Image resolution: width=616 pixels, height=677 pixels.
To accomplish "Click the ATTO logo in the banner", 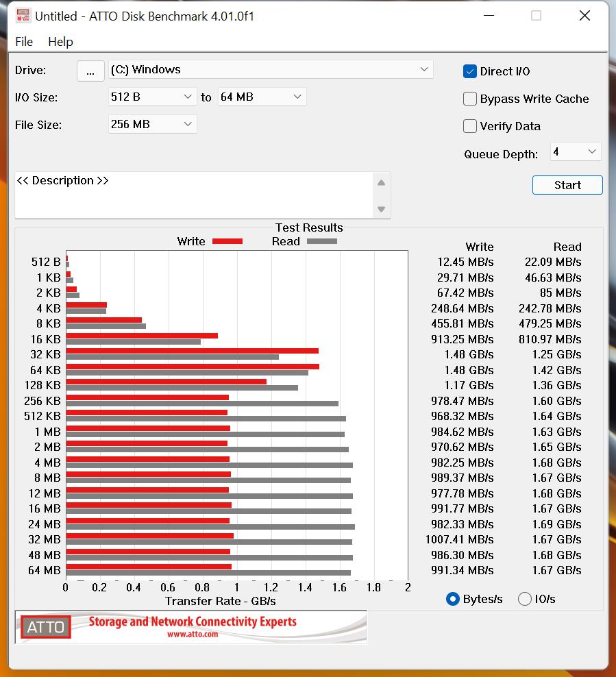I will click(46, 627).
